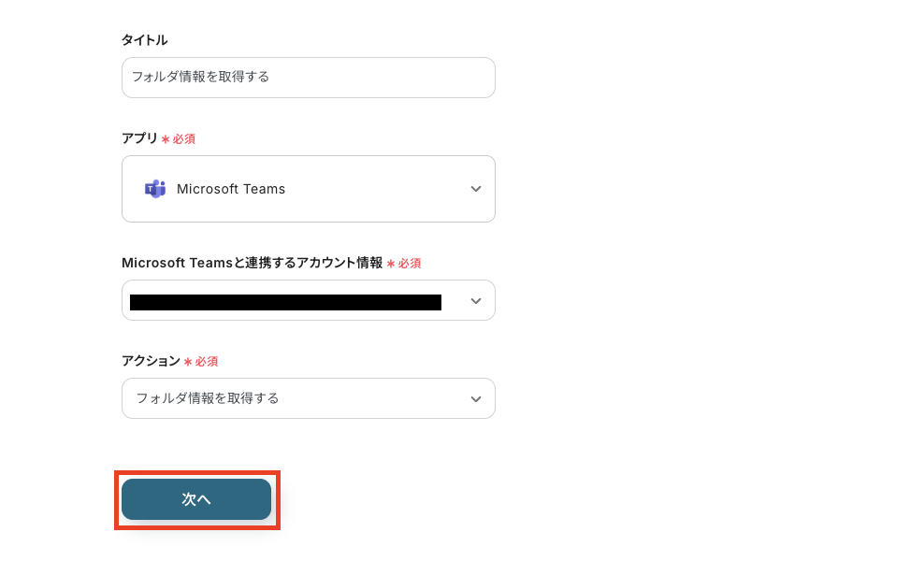Click the blacked-out account name field
This screenshot has height=561, width=924.
coord(285,302)
